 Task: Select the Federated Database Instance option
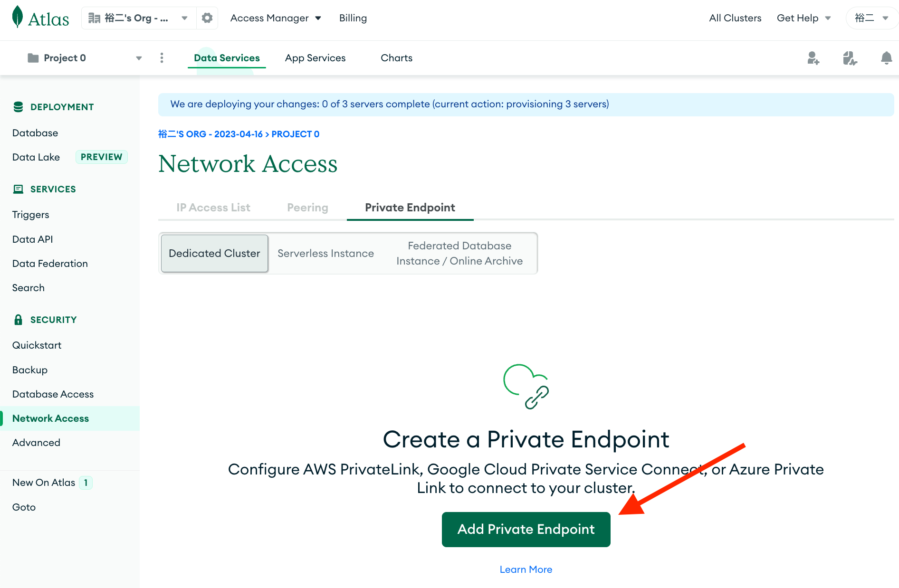point(459,253)
